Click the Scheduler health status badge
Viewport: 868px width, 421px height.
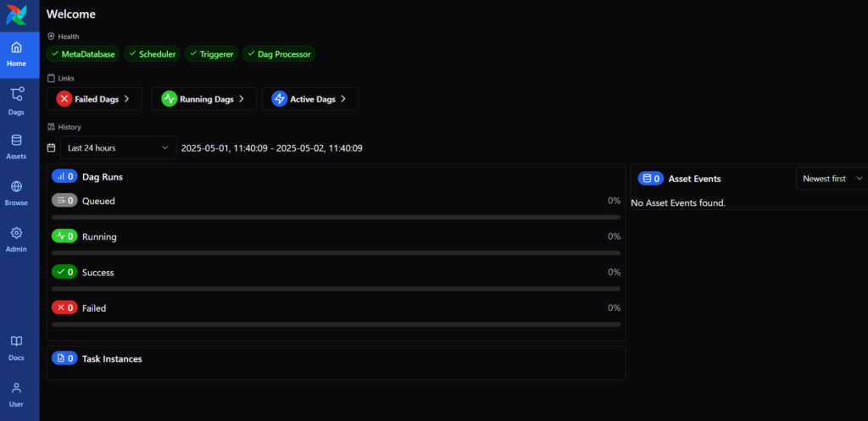click(x=152, y=54)
